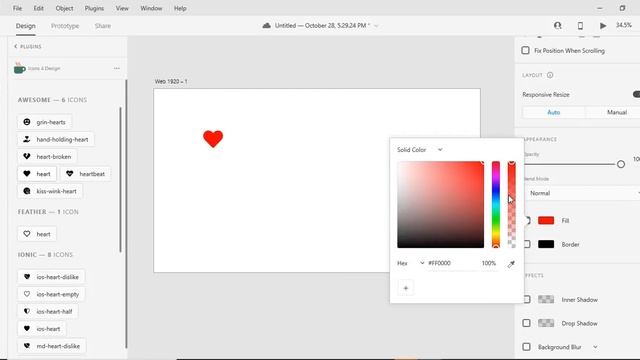
Task: Enable Fix Position When Scrolling checkbox
Action: click(x=525, y=50)
